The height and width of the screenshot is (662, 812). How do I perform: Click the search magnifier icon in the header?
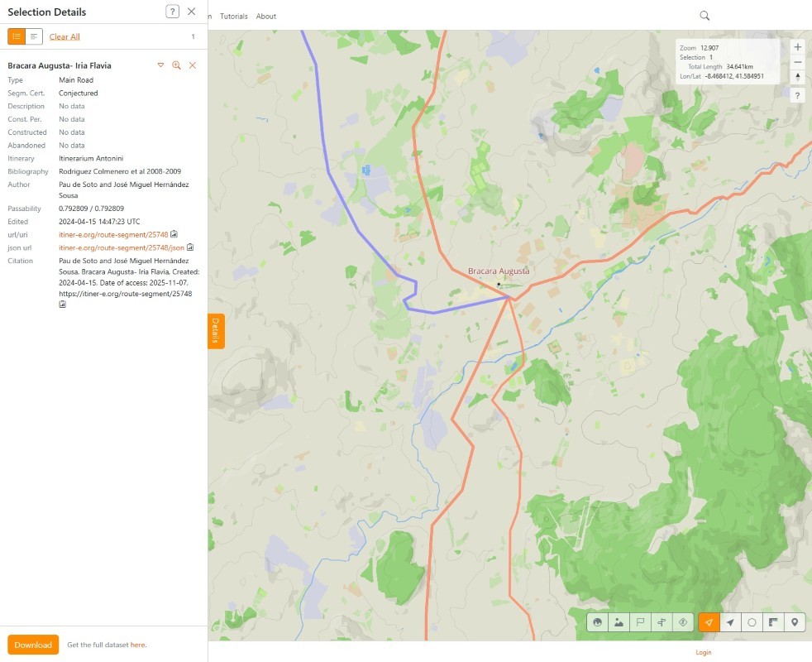tap(705, 16)
